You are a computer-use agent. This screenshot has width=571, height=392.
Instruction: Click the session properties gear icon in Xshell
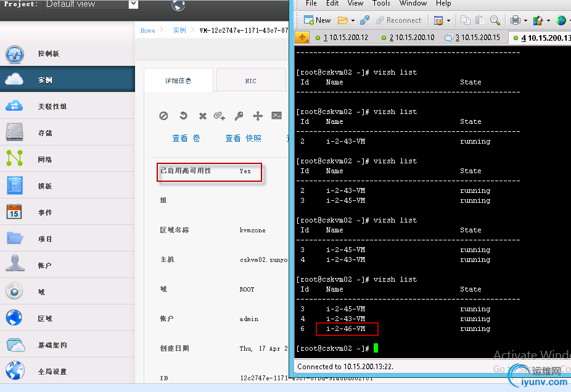(438, 20)
